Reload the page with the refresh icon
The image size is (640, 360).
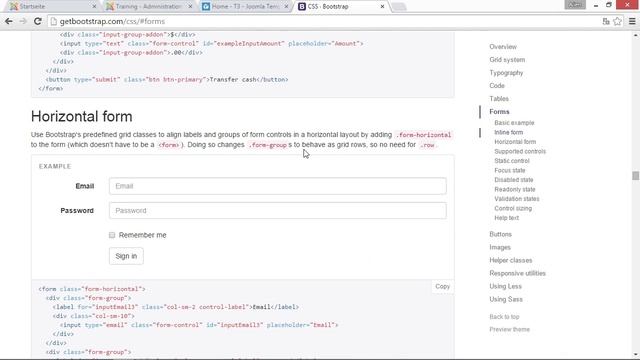(x=38, y=21)
